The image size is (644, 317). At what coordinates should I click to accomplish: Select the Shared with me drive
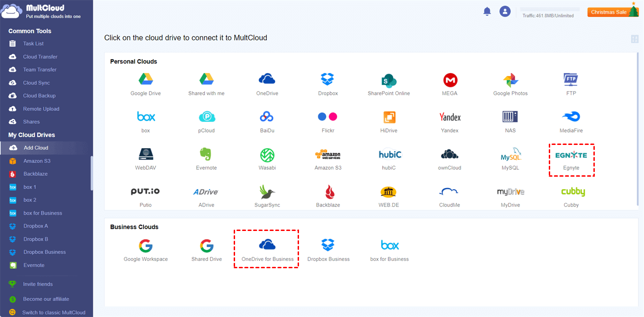(206, 84)
